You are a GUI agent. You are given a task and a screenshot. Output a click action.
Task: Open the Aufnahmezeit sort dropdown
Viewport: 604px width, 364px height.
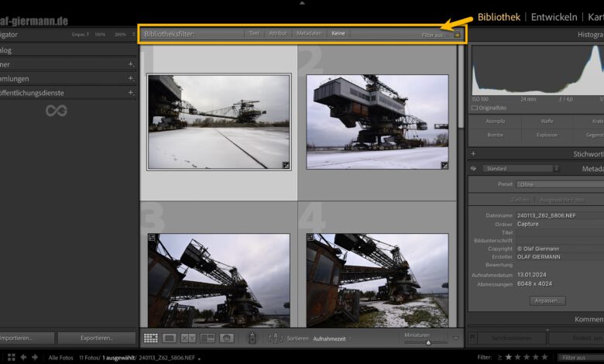pos(332,338)
